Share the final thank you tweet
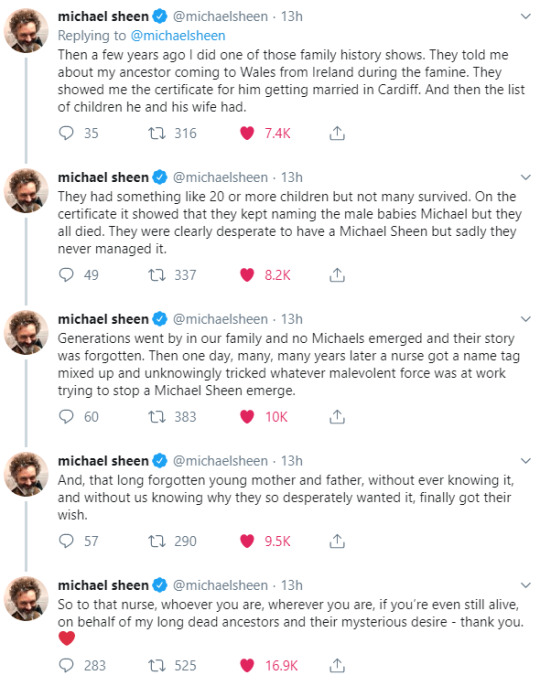This screenshot has width=540, height=686. coord(337,665)
